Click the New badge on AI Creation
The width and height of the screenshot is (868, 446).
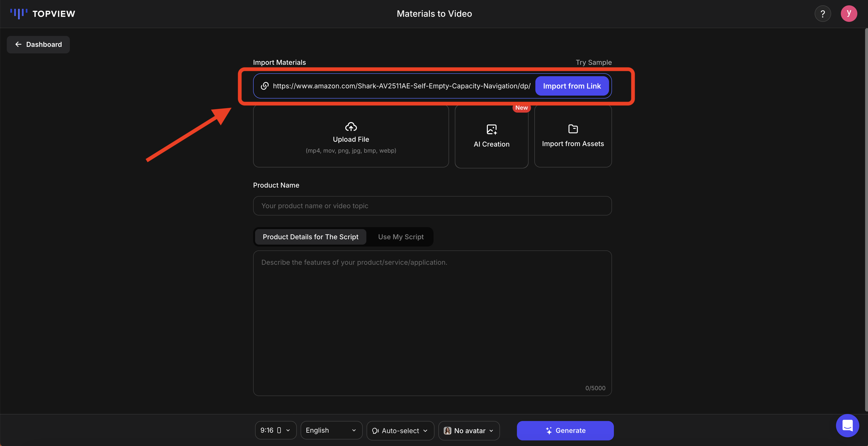coord(521,107)
